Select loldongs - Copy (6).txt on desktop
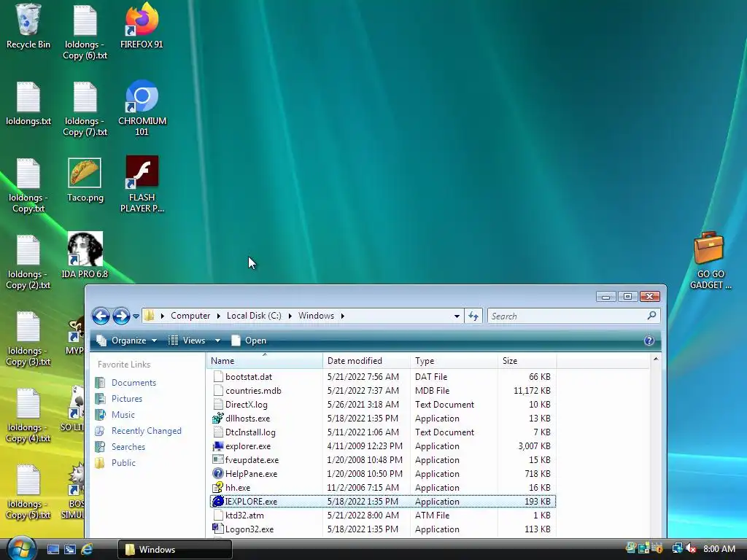The image size is (747, 560). [85, 32]
